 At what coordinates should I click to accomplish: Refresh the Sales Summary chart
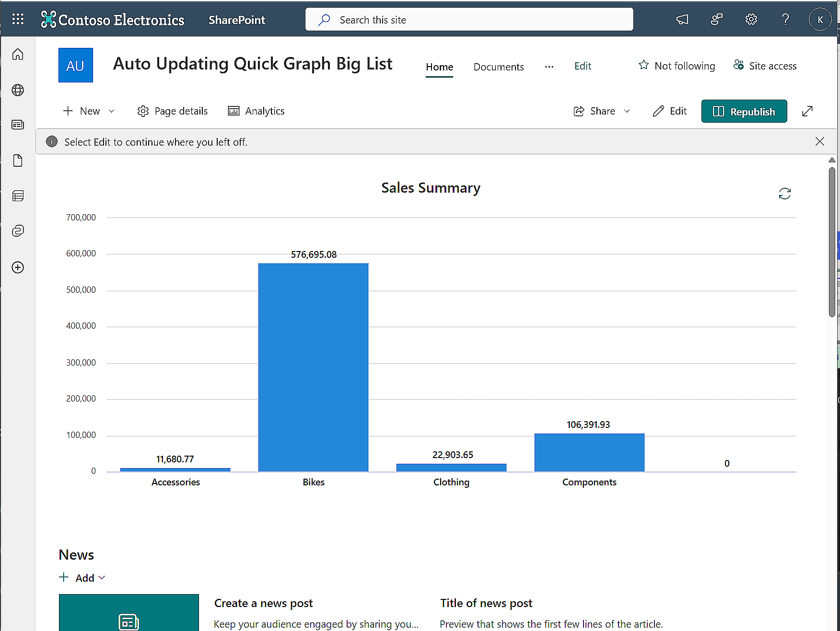[x=784, y=194]
